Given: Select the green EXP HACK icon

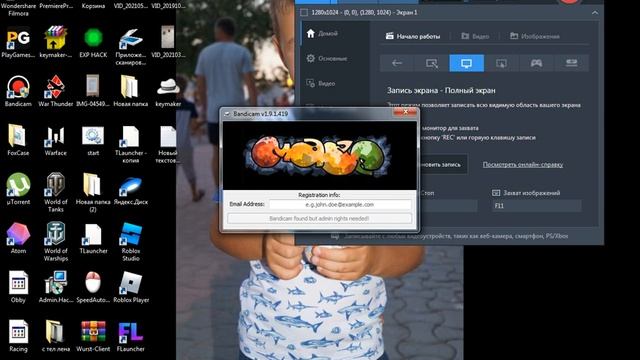Looking at the screenshot, I should pos(93,38).
